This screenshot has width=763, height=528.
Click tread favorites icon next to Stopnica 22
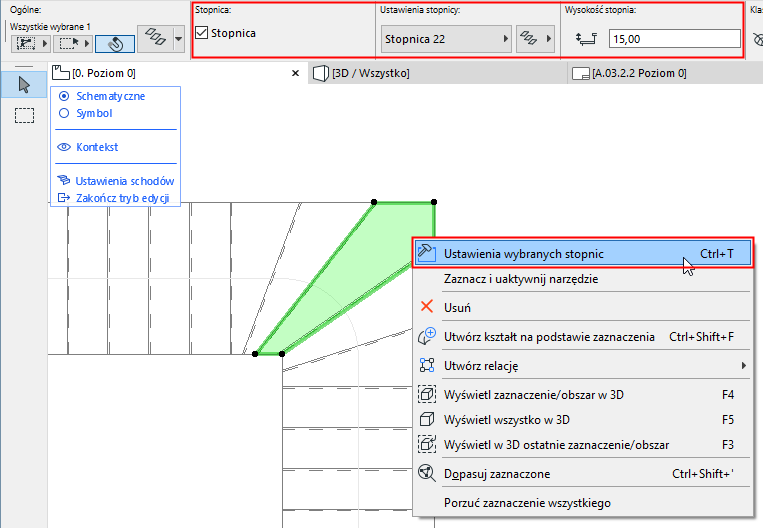(528, 39)
